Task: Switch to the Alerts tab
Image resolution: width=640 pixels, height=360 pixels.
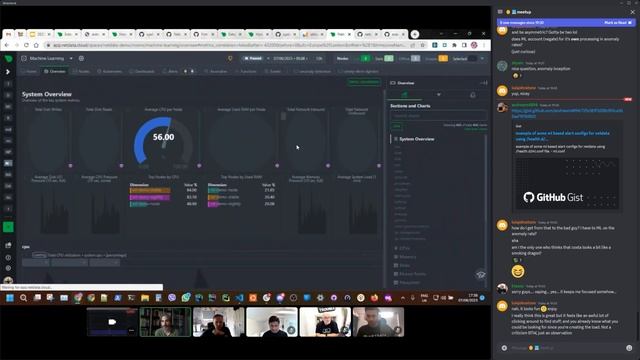Action: click(x=170, y=71)
